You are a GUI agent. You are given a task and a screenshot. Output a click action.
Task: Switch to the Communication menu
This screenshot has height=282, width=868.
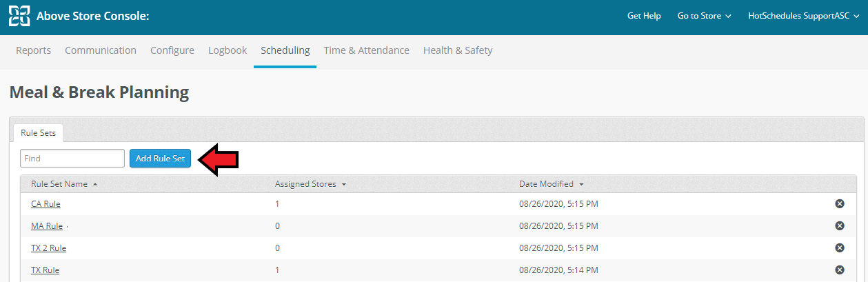pos(101,50)
